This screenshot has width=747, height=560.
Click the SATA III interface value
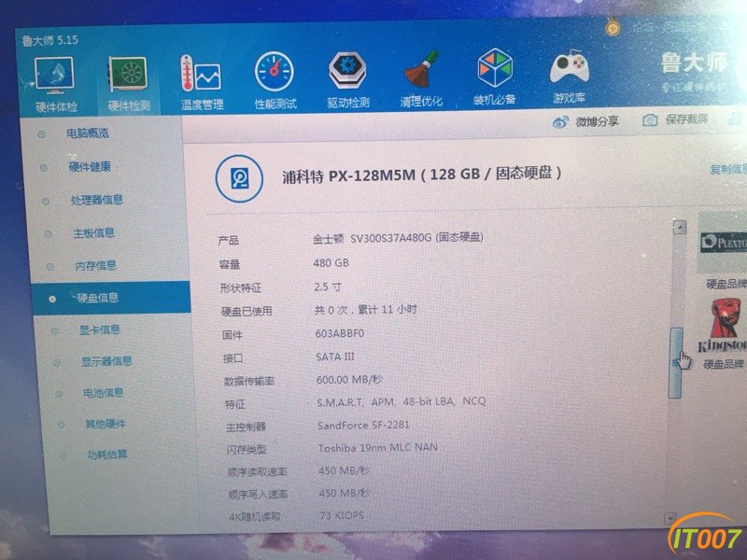[x=335, y=357]
